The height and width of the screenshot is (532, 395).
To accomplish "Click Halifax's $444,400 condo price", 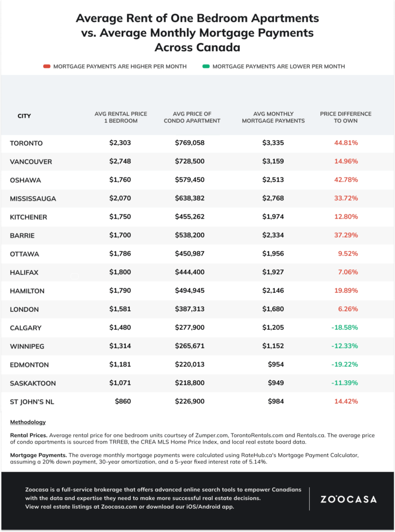I will 190,272.
